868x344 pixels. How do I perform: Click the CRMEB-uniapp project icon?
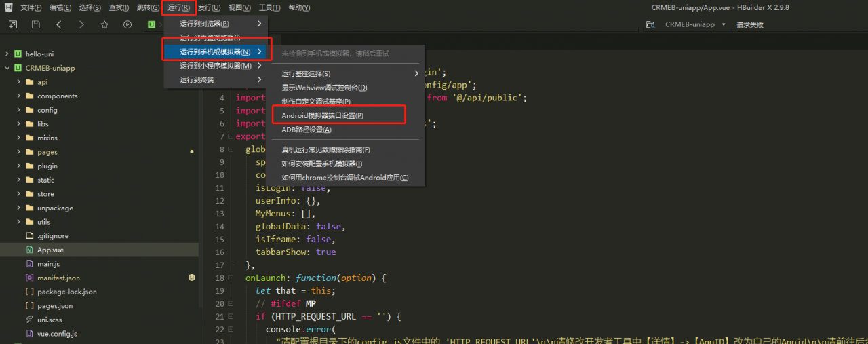pyautogui.click(x=18, y=68)
